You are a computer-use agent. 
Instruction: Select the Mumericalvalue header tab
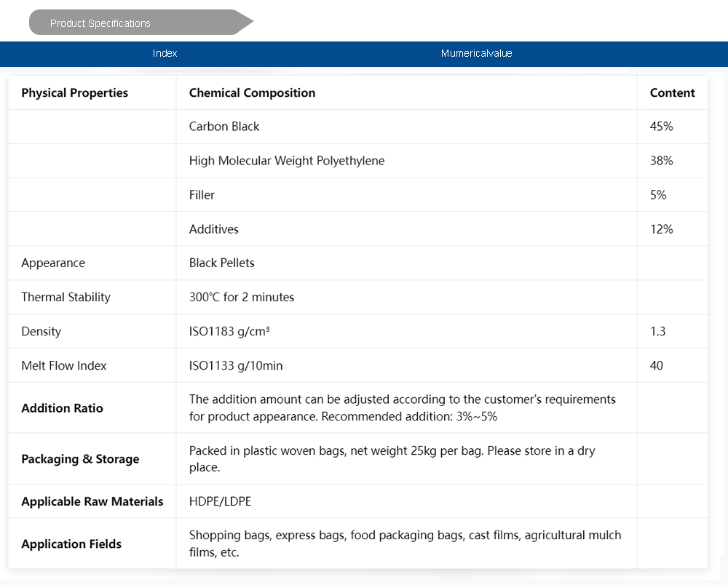pyautogui.click(x=476, y=53)
